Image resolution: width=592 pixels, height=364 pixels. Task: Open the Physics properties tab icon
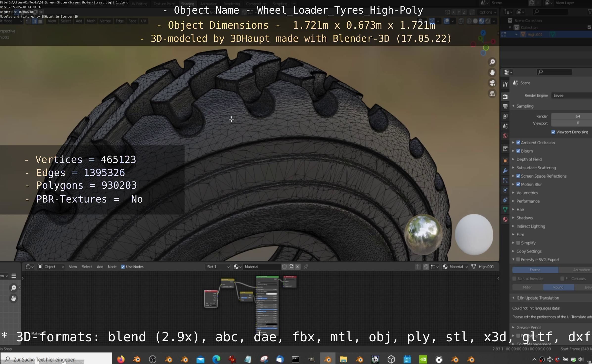(x=505, y=190)
